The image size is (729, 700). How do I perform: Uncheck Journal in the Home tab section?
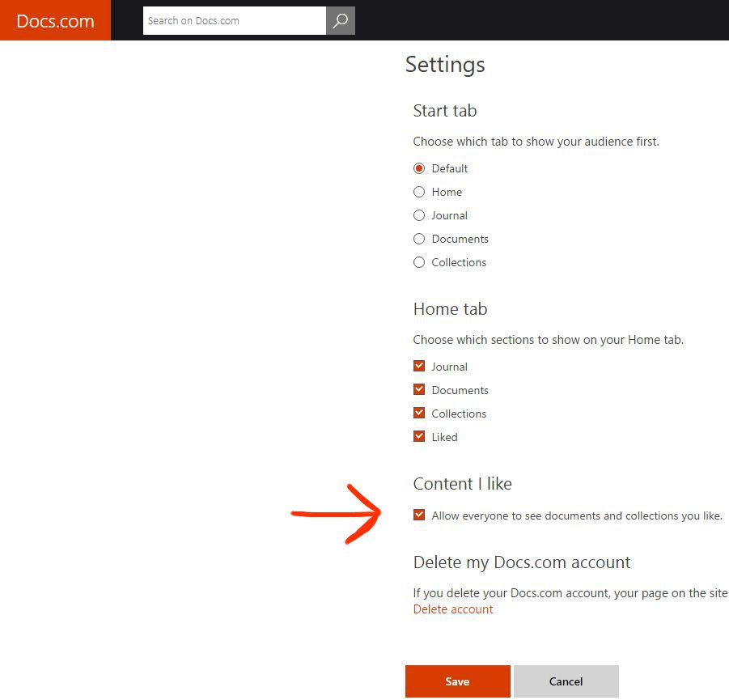(x=419, y=367)
